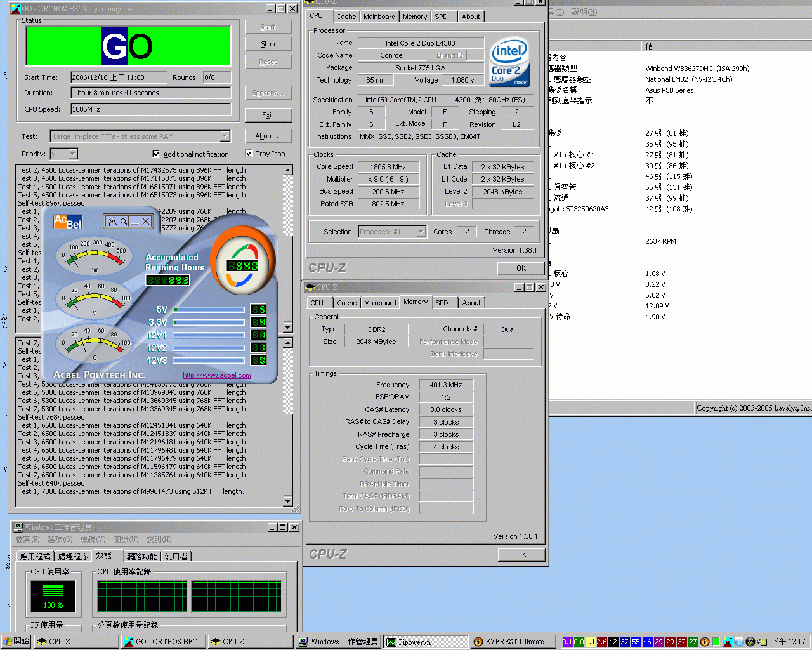Open the Priority dropdown in ORTHOS
This screenshot has width=812, height=650.
[x=73, y=154]
